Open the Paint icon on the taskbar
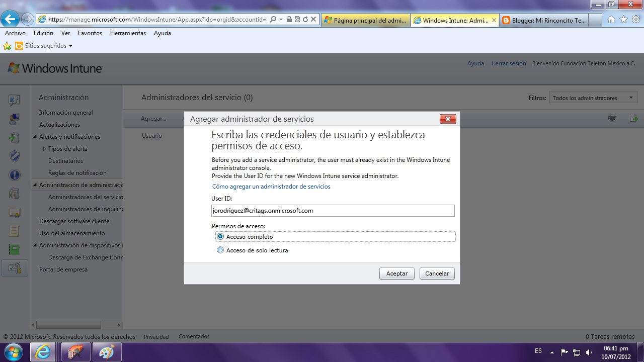 [107, 351]
